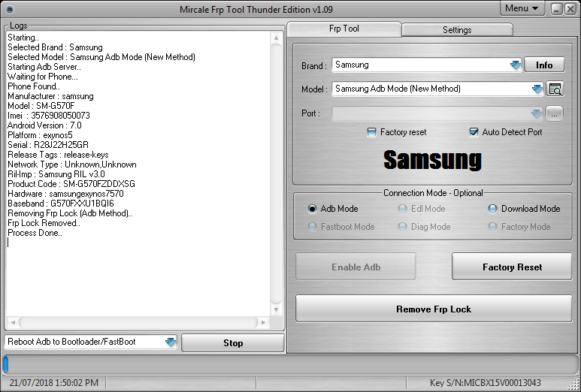Click the Remove Frp Lock button
This screenshot has width=581, height=392.
(x=434, y=309)
